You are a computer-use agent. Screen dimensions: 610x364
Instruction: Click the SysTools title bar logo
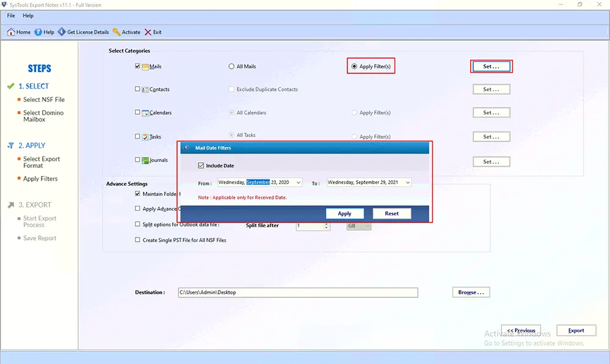(4, 5)
